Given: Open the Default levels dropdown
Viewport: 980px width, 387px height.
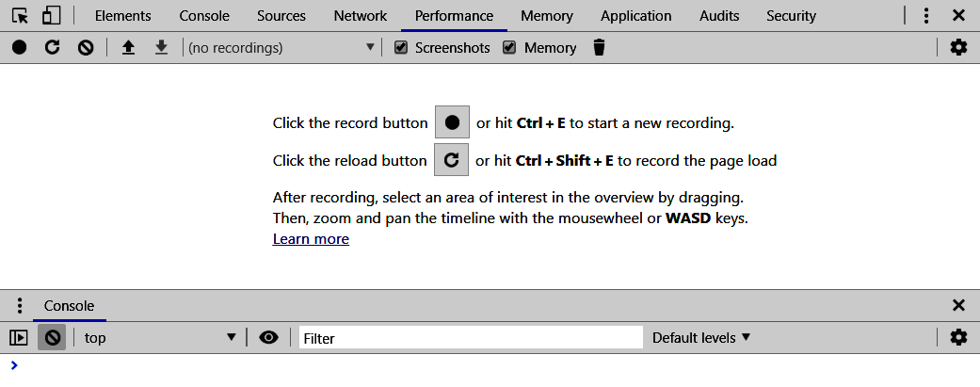Looking at the screenshot, I should (x=701, y=337).
